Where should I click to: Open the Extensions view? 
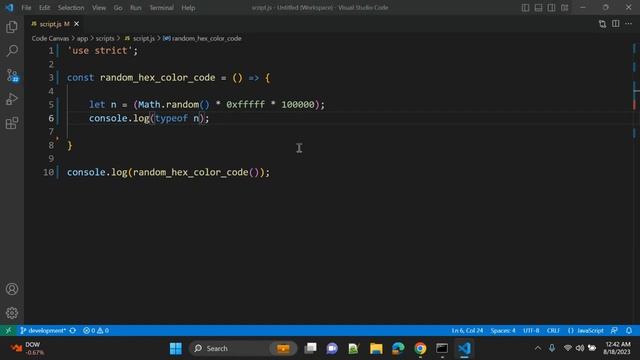click(12, 123)
